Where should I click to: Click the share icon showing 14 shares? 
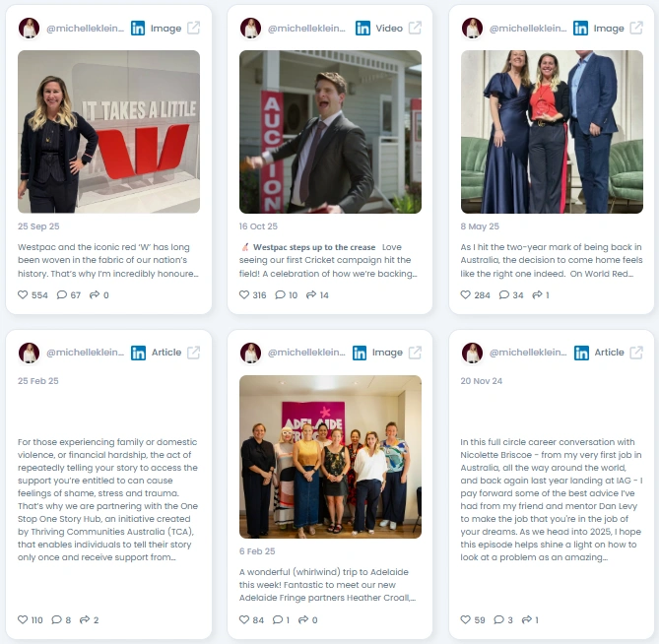(x=311, y=294)
